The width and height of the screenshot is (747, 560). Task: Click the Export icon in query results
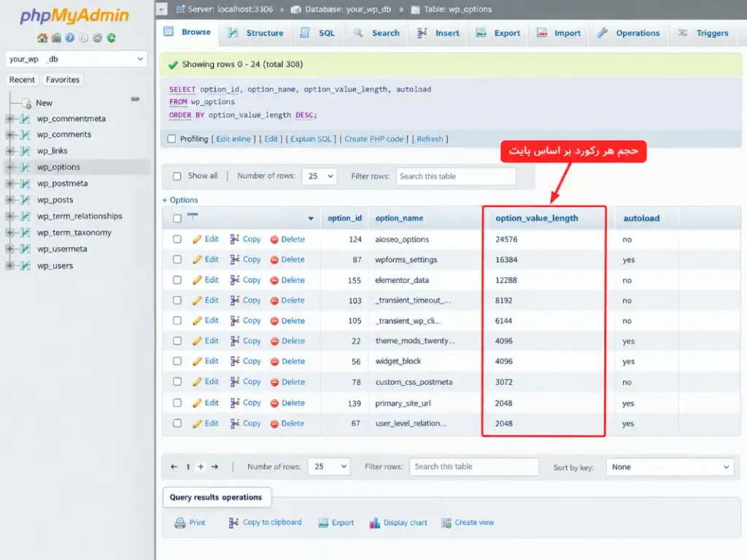[323, 523]
